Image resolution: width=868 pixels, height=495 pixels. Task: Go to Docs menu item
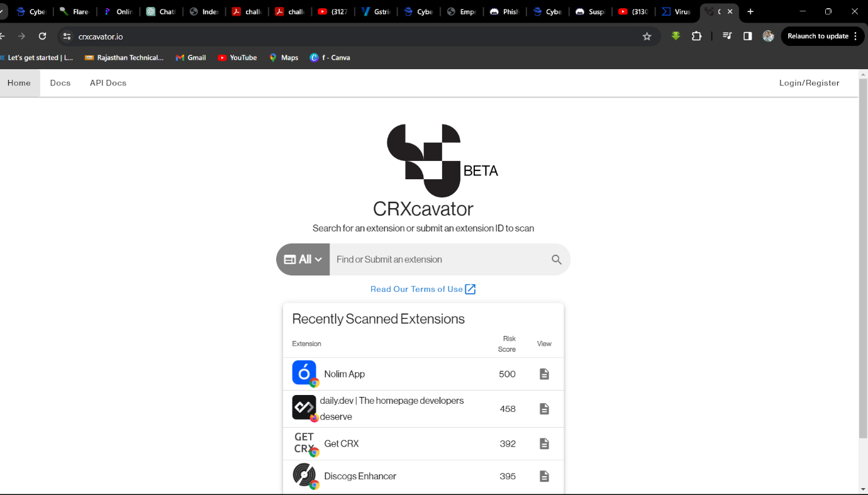pyautogui.click(x=60, y=83)
